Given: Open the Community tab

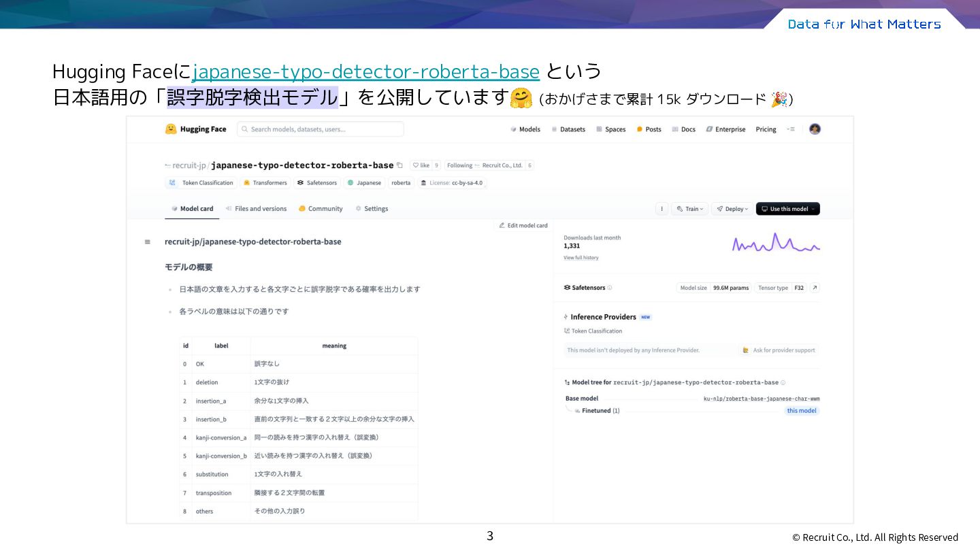Looking at the screenshot, I should tap(321, 209).
